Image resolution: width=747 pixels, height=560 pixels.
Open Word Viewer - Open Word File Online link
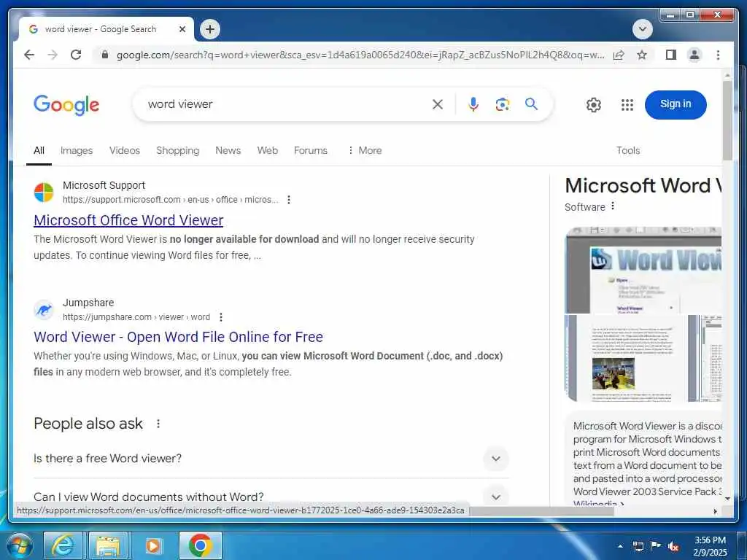[x=178, y=337]
